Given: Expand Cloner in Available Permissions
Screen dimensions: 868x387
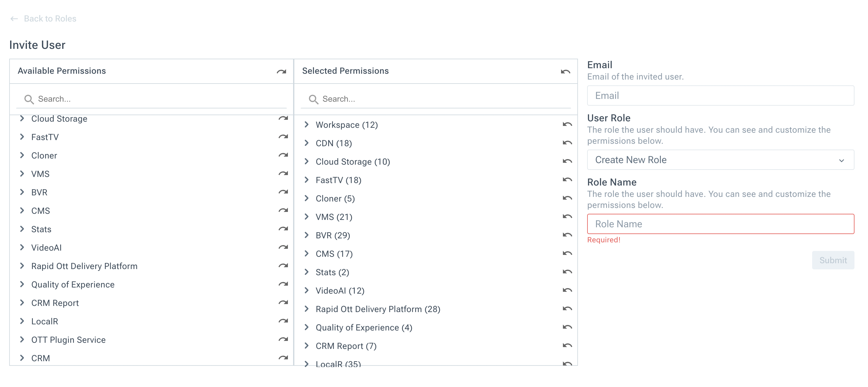Looking at the screenshot, I should (22, 155).
